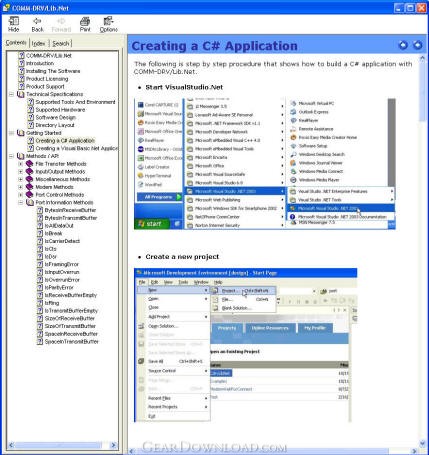The width and height of the screenshot is (429, 455).
Task: Click the page icon beside IsBreak
Action: (40, 233)
